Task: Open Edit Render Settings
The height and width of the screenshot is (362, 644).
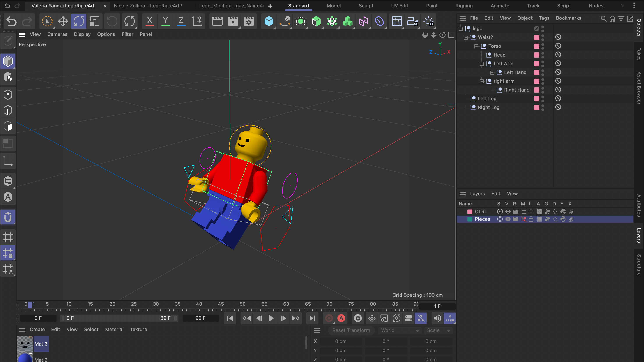Action: pos(248,21)
